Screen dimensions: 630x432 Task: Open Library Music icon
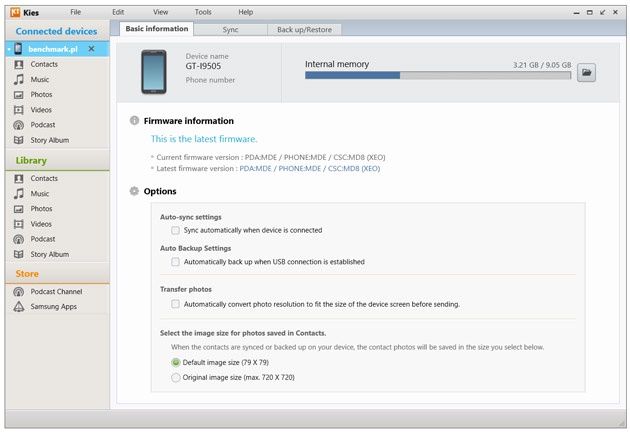tap(18, 194)
